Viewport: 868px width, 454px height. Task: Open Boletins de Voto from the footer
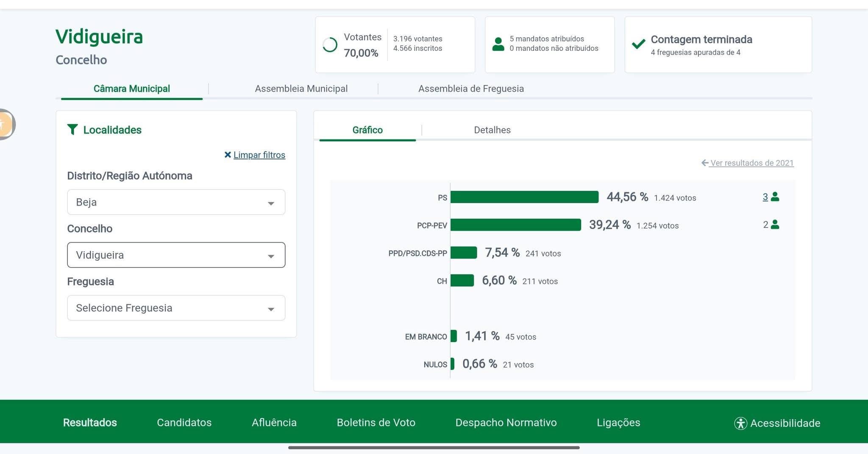(x=376, y=423)
